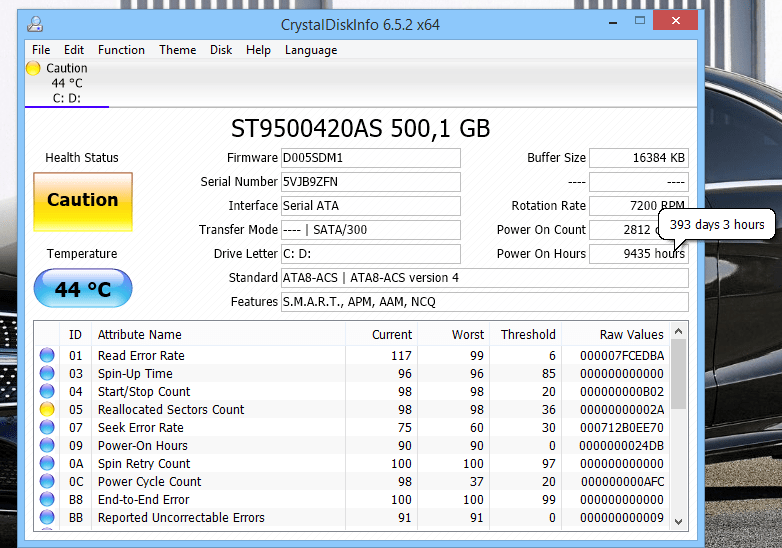
Task: Click the 44 °C temperature button
Action: tap(83, 288)
